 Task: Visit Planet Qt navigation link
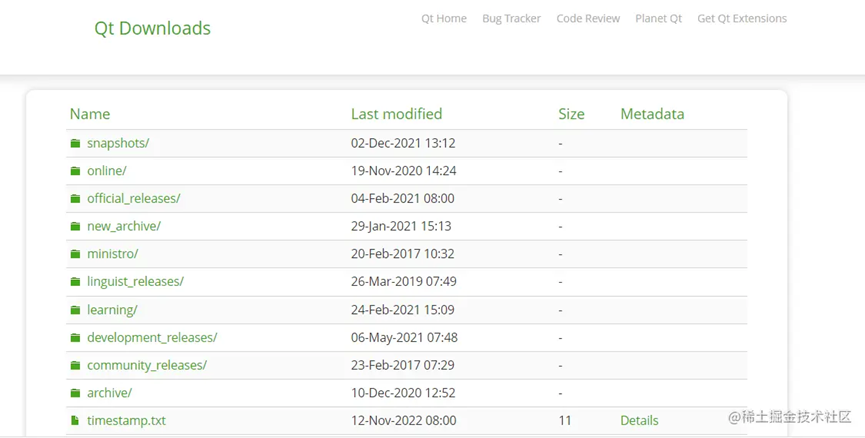click(x=659, y=18)
